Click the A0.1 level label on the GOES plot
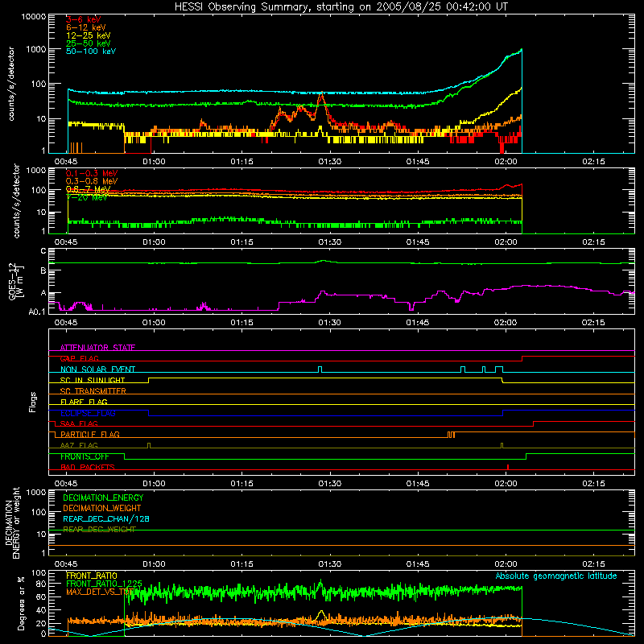Screen dimensions: 644x644 37,312
